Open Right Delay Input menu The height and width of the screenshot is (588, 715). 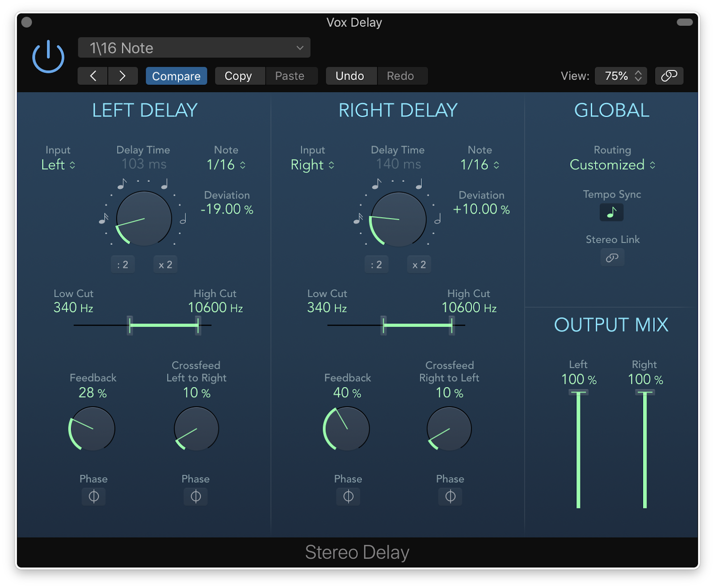click(312, 165)
